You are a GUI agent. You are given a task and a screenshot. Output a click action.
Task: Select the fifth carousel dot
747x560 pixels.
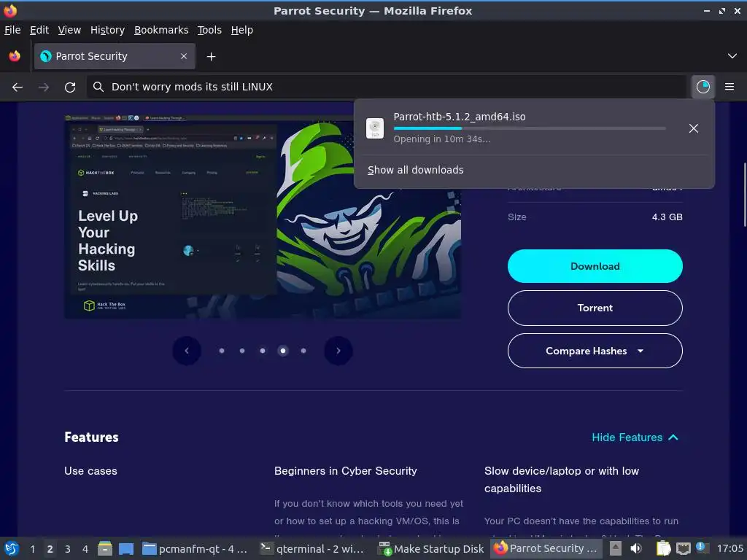(x=303, y=351)
